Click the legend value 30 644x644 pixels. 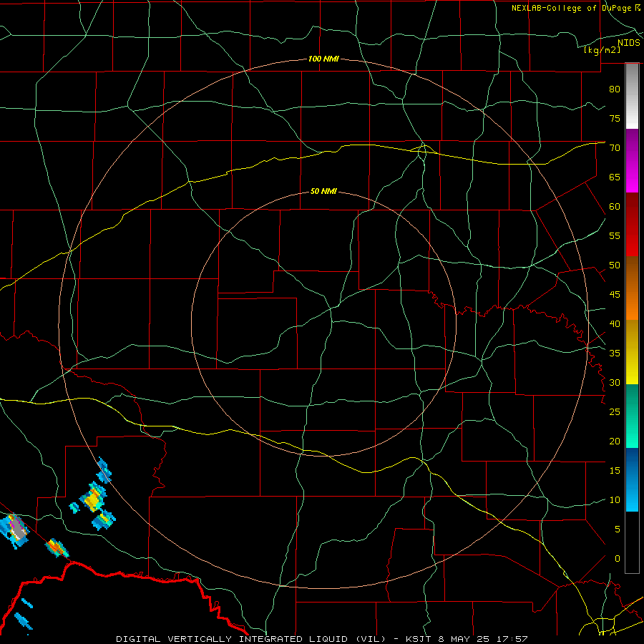[x=615, y=382]
